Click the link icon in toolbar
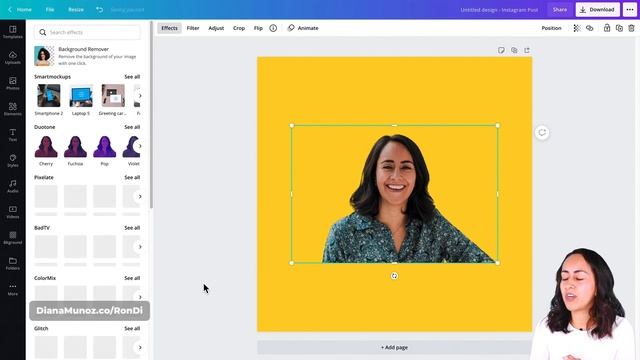The height and width of the screenshot is (360, 640). [589, 28]
